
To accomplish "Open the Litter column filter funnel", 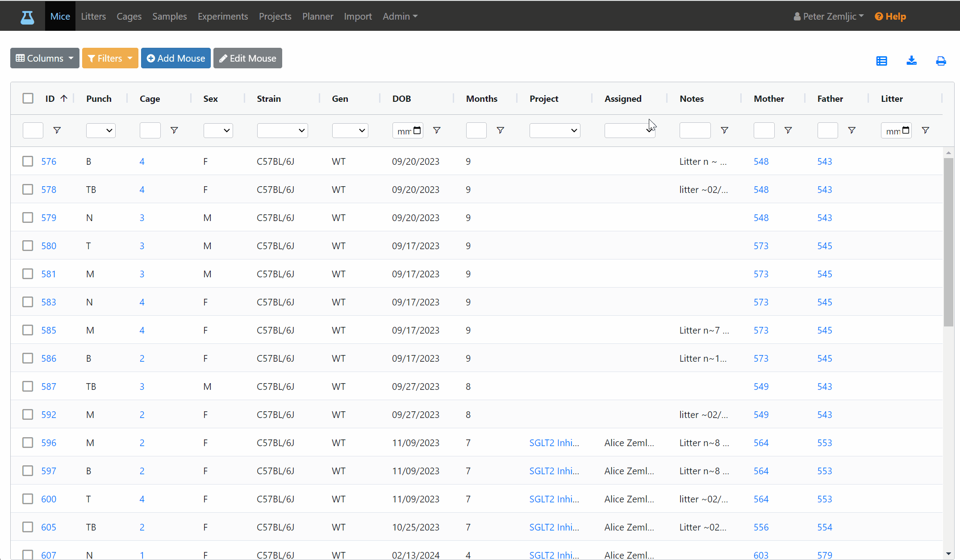I will [x=925, y=130].
